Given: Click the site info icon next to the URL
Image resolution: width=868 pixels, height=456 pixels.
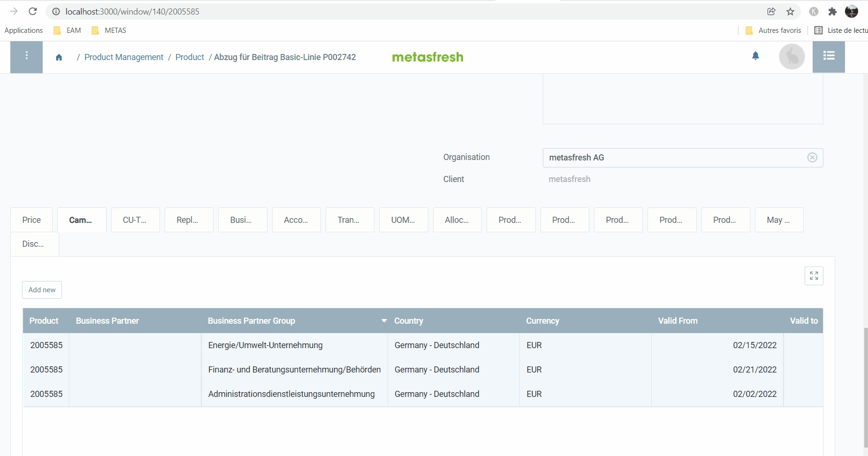Looking at the screenshot, I should [56, 11].
